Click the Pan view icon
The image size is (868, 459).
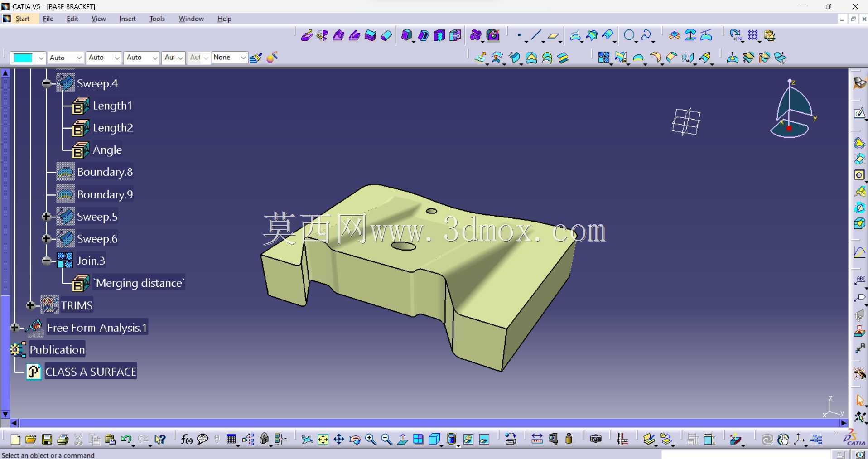339,439
